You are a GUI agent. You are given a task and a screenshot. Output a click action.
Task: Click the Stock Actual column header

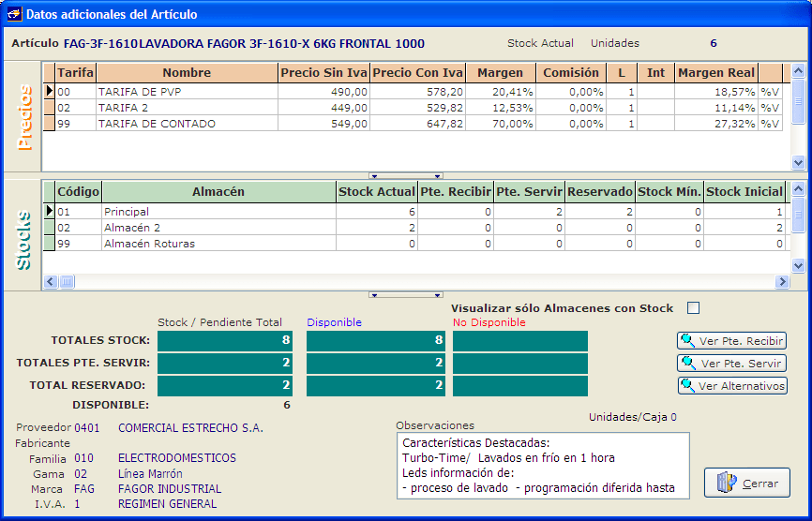377,192
